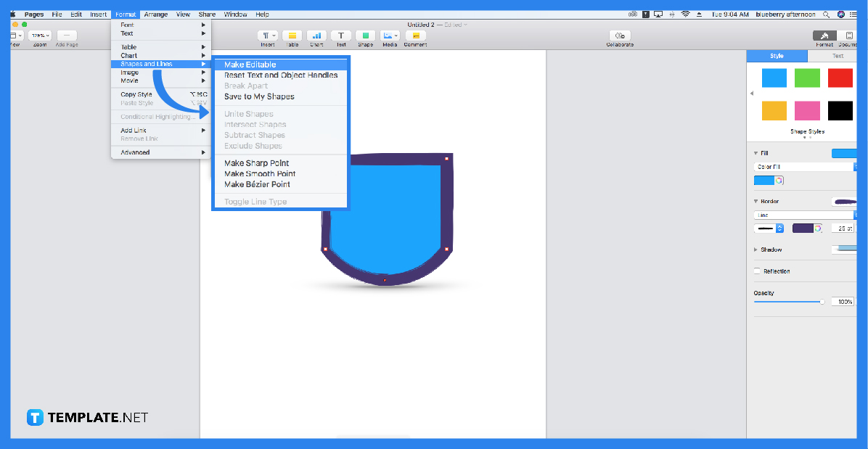Open the Collaborate panel

coord(619,37)
